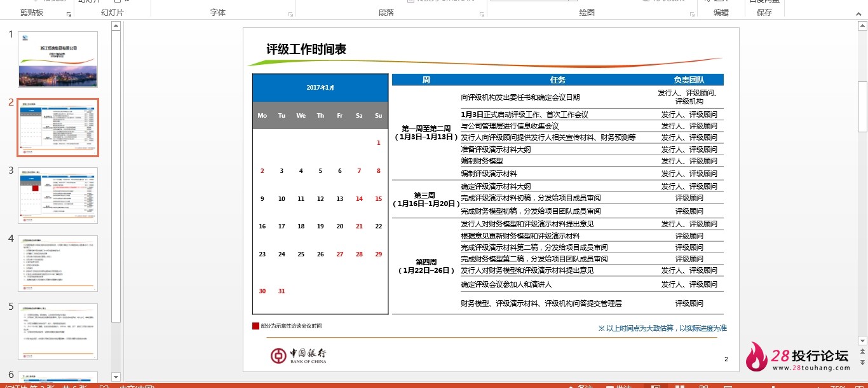
Task: Click the task 确定评级会议参加人和演讲人
Action: pyautogui.click(x=506, y=284)
